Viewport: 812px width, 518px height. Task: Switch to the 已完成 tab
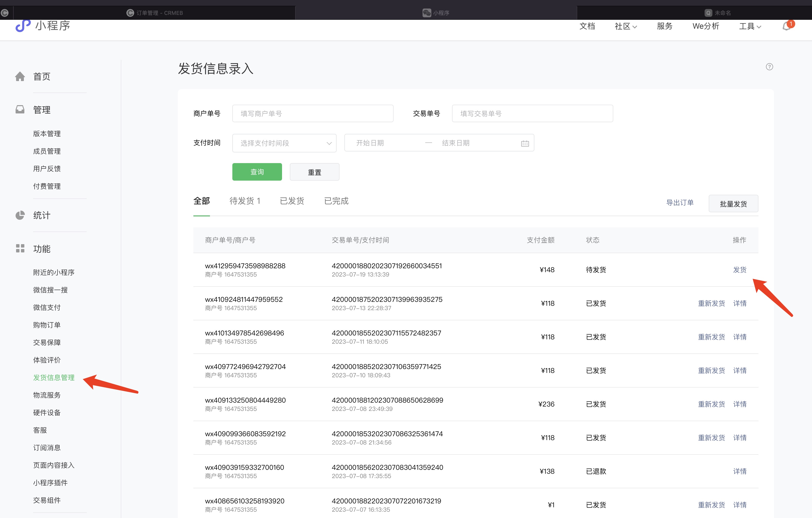click(336, 201)
